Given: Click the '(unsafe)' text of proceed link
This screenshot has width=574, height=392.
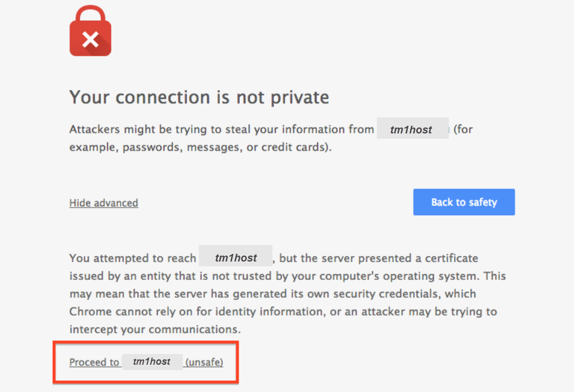Looking at the screenshot, I should pos(204,362).
